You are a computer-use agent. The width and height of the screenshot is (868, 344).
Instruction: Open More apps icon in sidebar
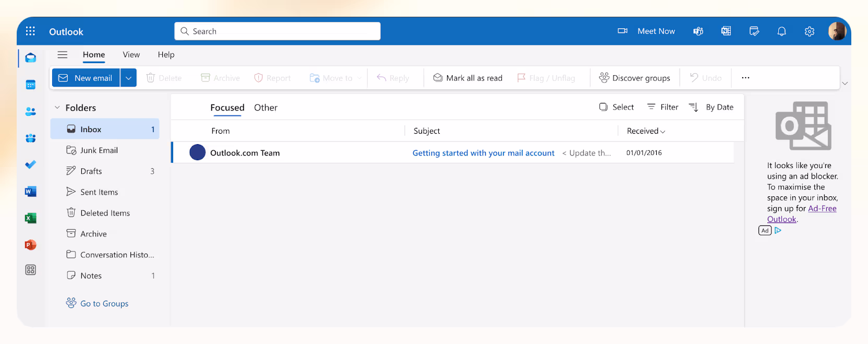tap(31, 270)
